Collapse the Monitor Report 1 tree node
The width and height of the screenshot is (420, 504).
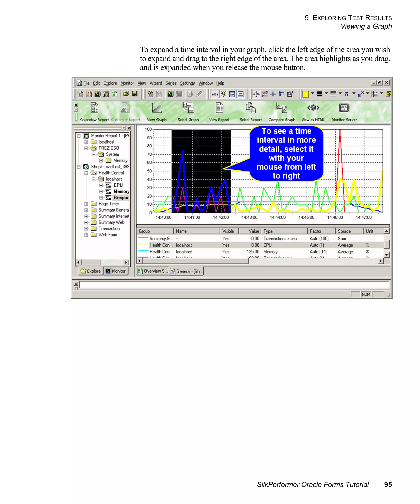click(78, 136)
